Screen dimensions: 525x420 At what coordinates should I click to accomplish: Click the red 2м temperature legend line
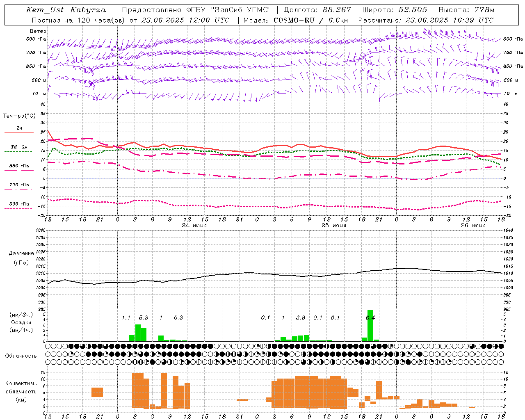tap(19, 132)
